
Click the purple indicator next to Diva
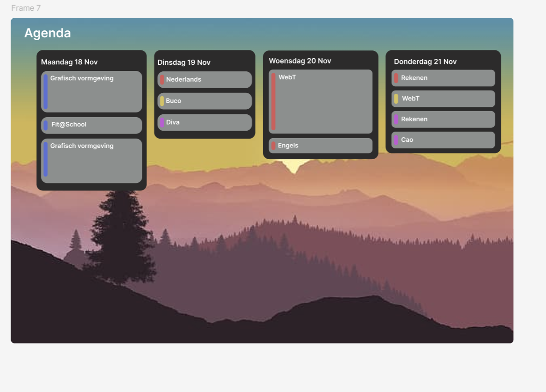click(x=162, y=122)
